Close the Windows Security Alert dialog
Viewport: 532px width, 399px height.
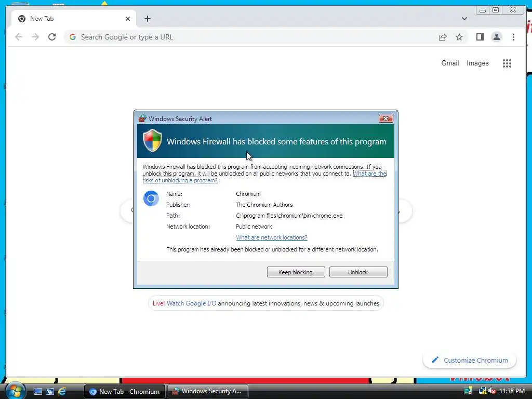(x=386, y=119)
